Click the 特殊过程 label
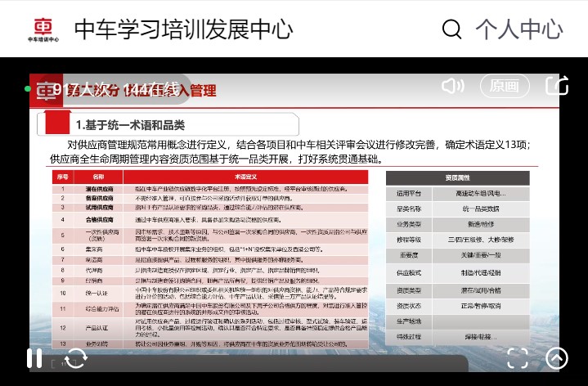The height and width of the screenshot is (386, 588). click(409, 337)
